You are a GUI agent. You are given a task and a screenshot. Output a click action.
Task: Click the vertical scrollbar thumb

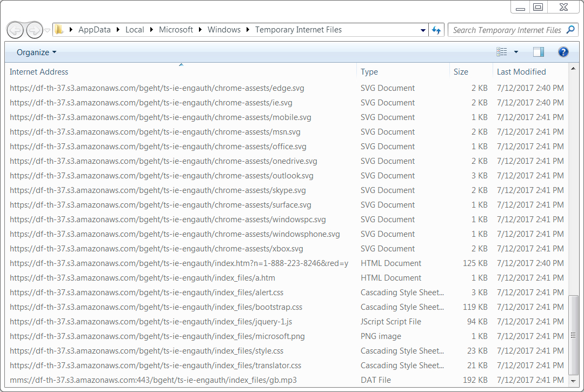click(574, 335)
